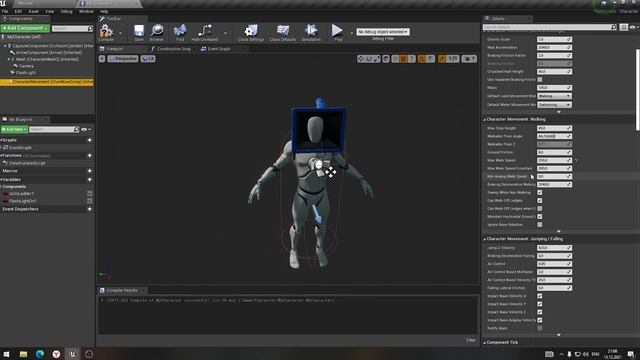640x360 pixels.
Task: Open Default Land Movement Mode dropdown
Action: click(554, 96)
